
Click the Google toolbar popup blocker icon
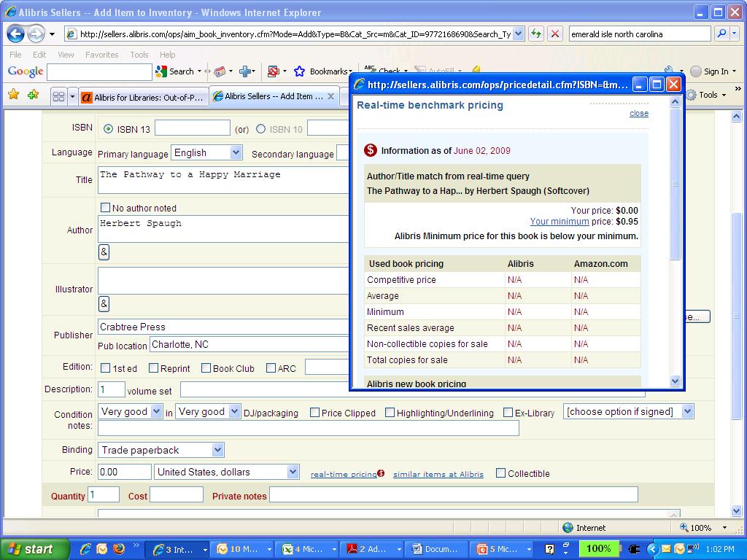tap(274, 71)
